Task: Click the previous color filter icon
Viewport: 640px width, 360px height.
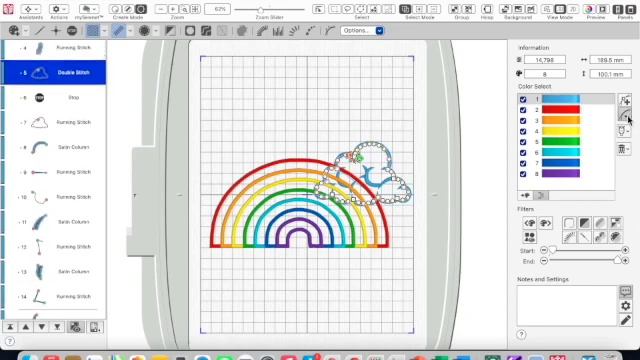Action: pyautogui.click(x=529, y=223)
